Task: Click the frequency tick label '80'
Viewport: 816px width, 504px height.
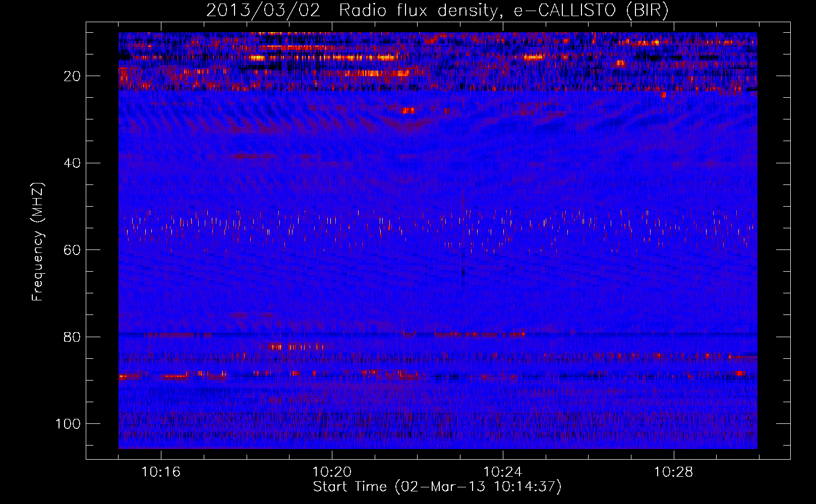Action: (x=73, y=337)
